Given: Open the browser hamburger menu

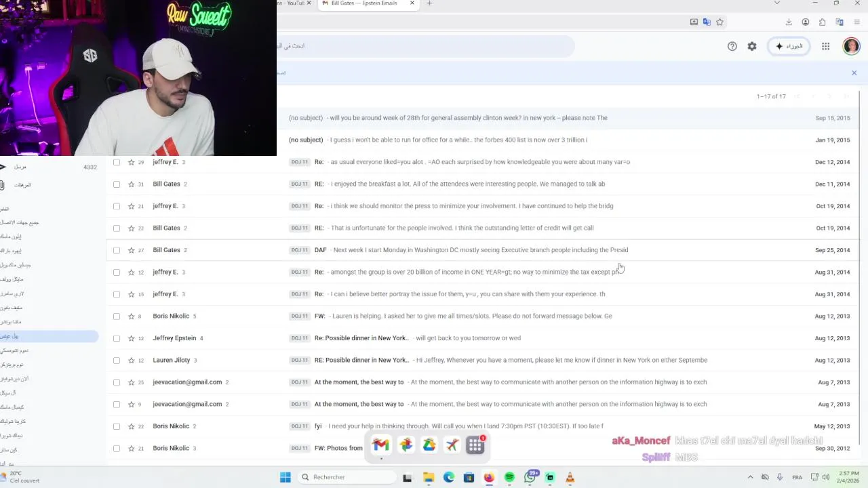Looking at the screenshot, I should coord(856,22).
